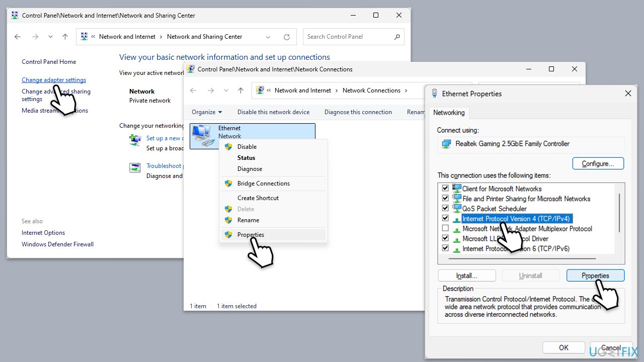
Task: Open Change adapter settings link
Action: pos(54,80)
